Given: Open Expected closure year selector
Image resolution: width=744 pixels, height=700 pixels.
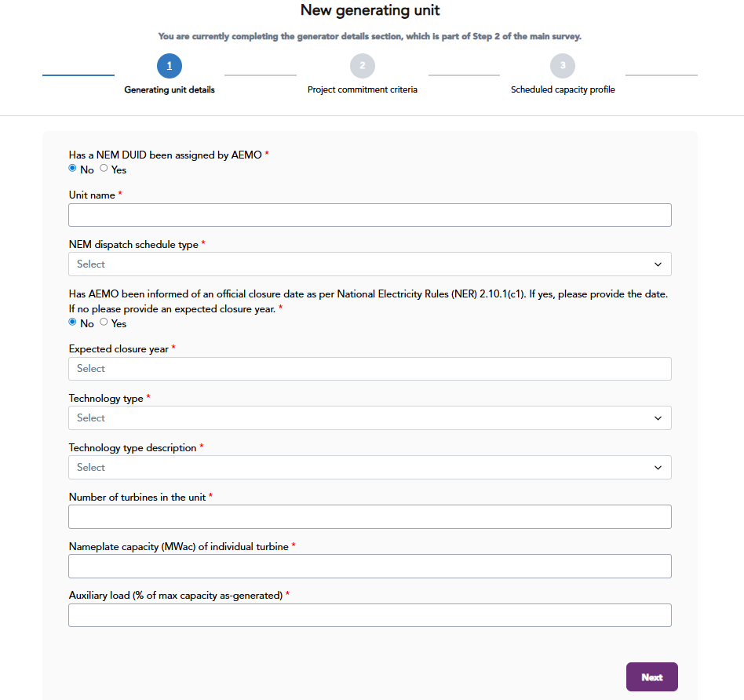Looking at the screenshot, I should pos(370,369).
